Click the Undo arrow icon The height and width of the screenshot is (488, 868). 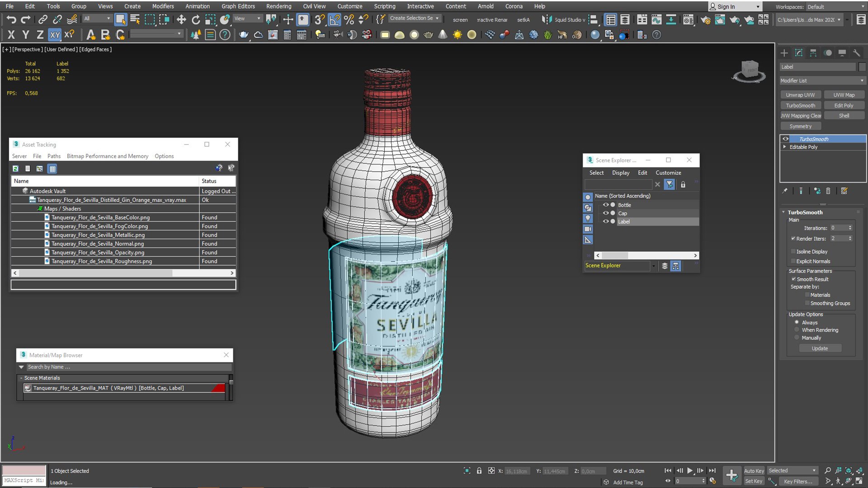(x=11, y=19)
